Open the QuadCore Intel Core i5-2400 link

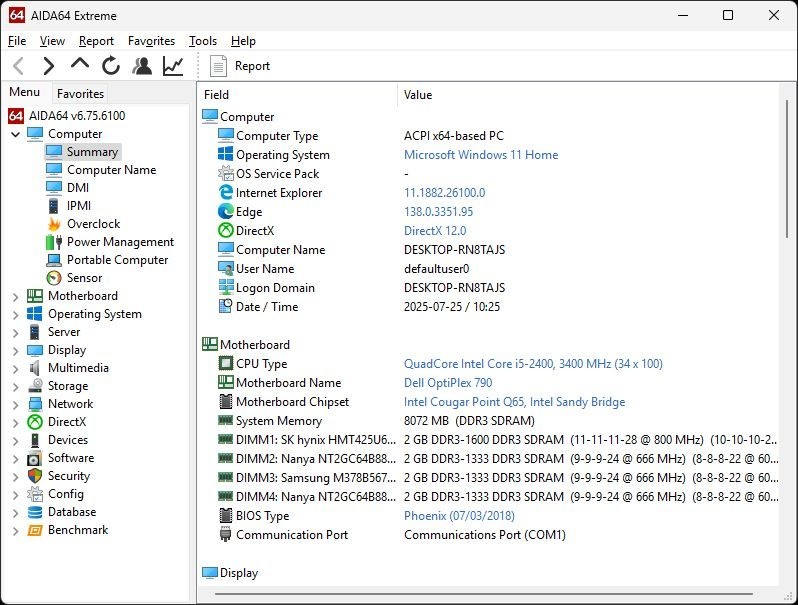click(533, 364)
